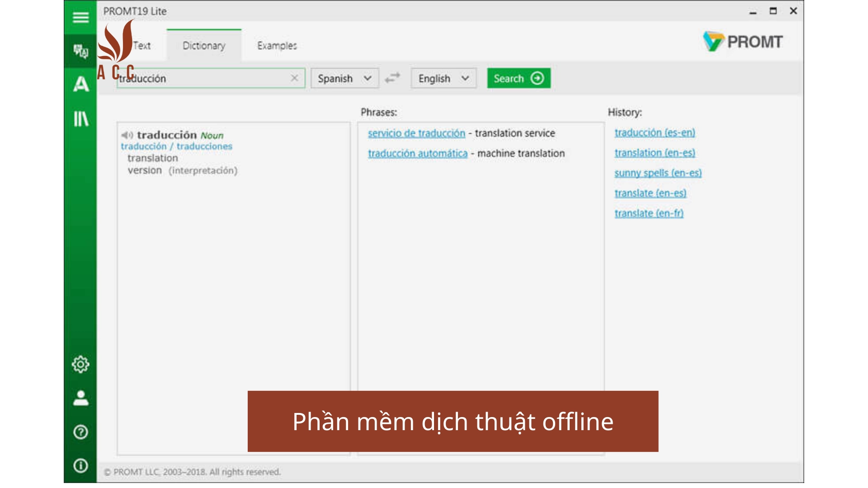868x488 pixels.
Task: Switch to the Examples tab
Action: [x=277, y=46]
